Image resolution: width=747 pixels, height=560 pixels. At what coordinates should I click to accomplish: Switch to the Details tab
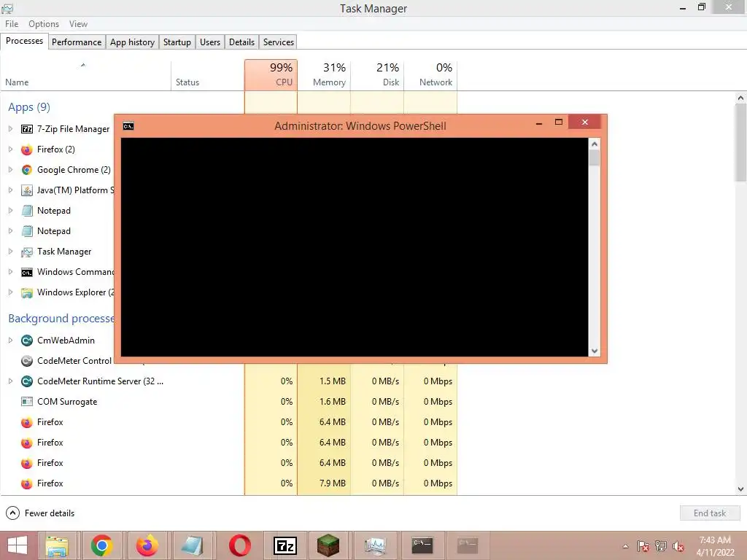(242, 42)
